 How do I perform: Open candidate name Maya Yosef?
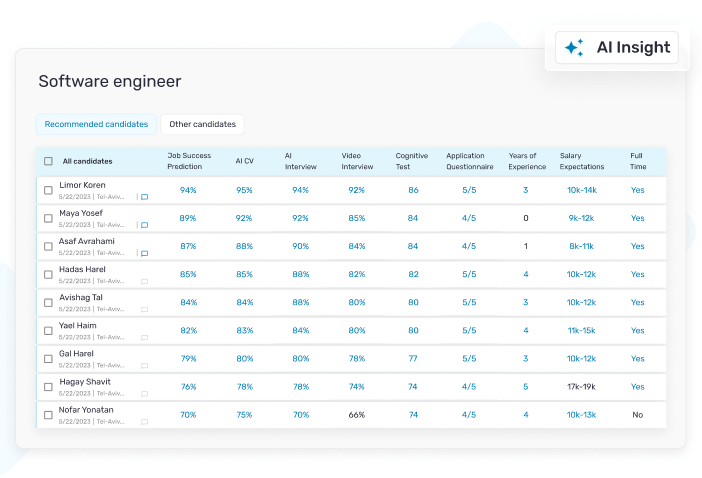[x=81, y=213]
